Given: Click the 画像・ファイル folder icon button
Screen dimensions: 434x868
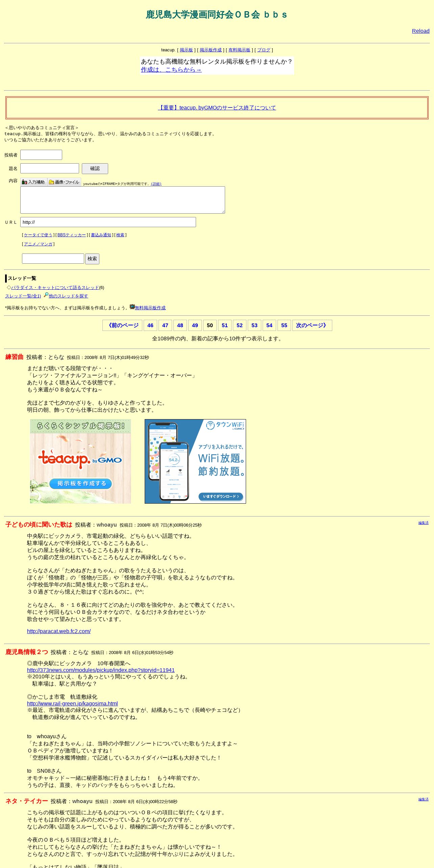Looking at the screenshot, I should point(64,182).
